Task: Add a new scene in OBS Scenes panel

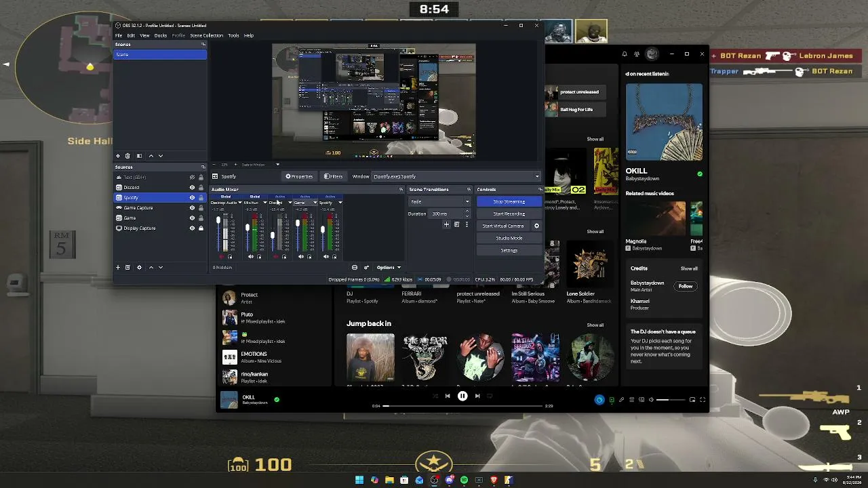Action: point(118,156)
